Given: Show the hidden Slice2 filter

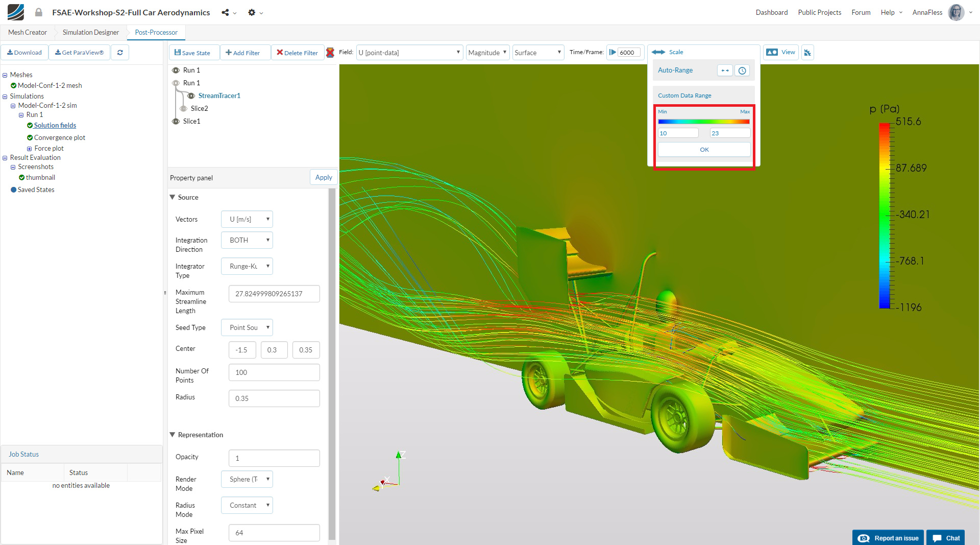Looking at the screenshot, I should coord(183,108).
